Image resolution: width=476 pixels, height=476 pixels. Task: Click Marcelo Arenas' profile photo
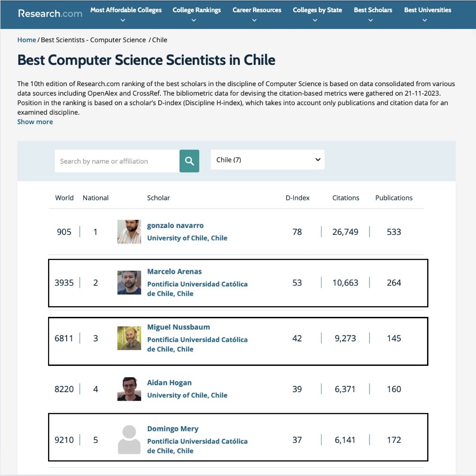[x=129, y=282]
